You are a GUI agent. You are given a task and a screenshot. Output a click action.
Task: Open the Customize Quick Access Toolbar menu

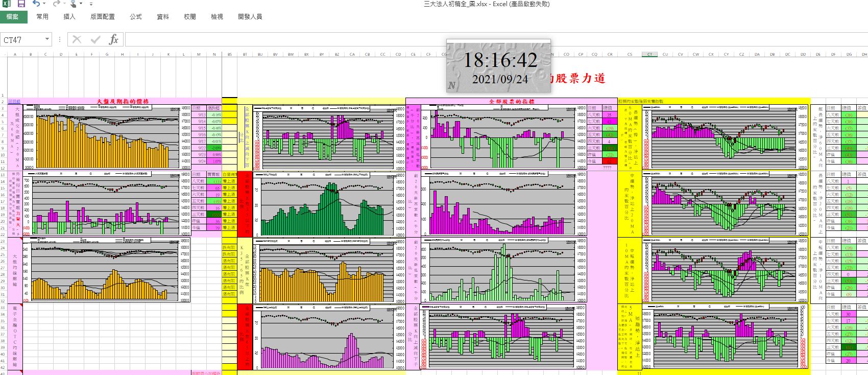(91, 4)
